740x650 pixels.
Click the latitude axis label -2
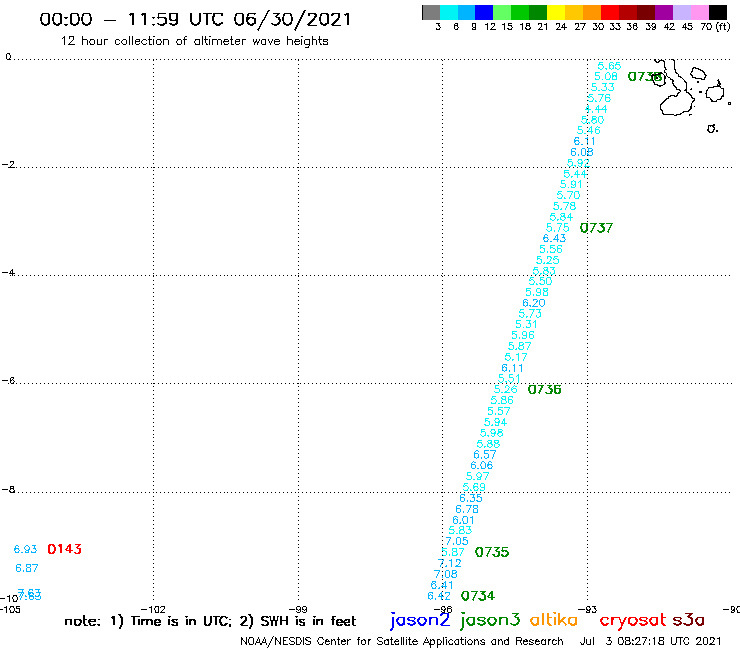point(8,164)
